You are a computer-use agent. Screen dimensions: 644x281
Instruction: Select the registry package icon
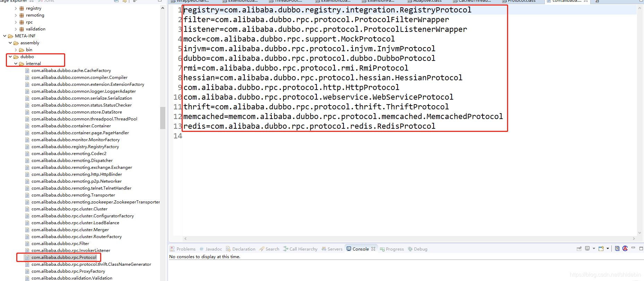(21, 8)
